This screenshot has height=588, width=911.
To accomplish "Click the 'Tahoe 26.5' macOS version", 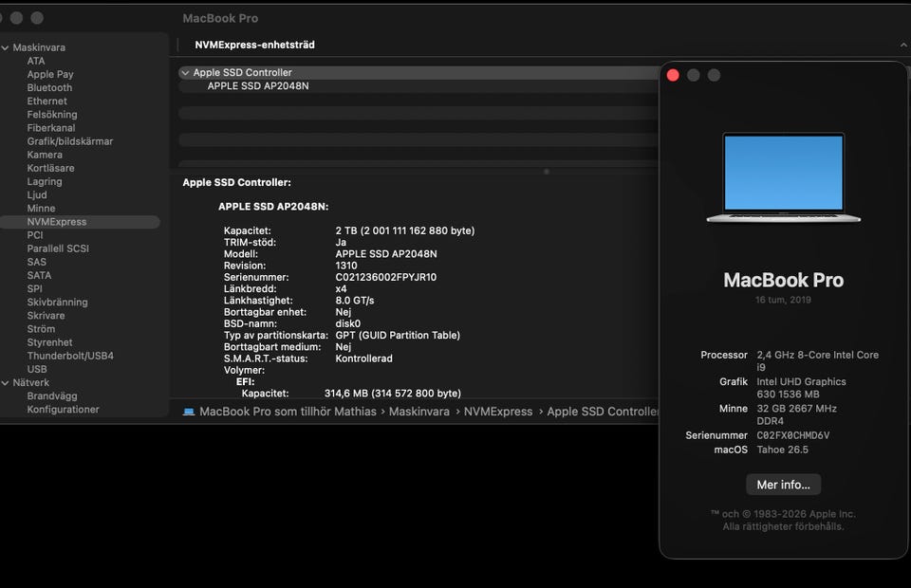I will tap(782, 450).
